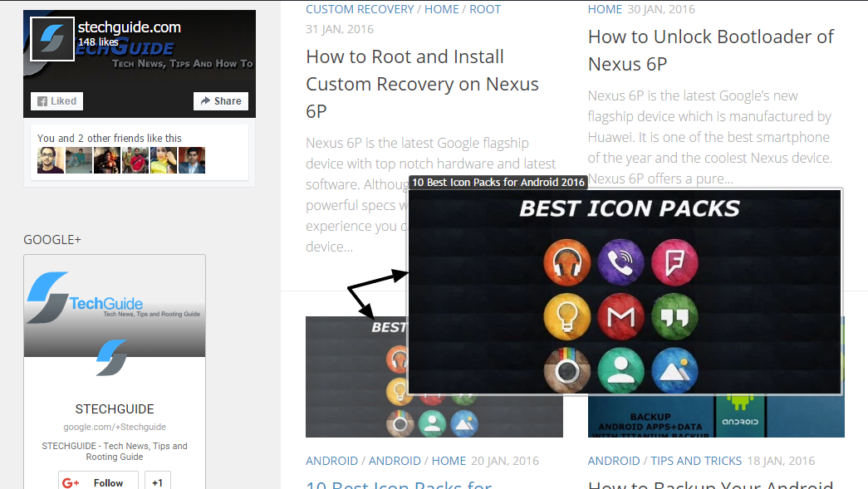
Task: Click the purple phone icon in preview
Action: (620, 261)
